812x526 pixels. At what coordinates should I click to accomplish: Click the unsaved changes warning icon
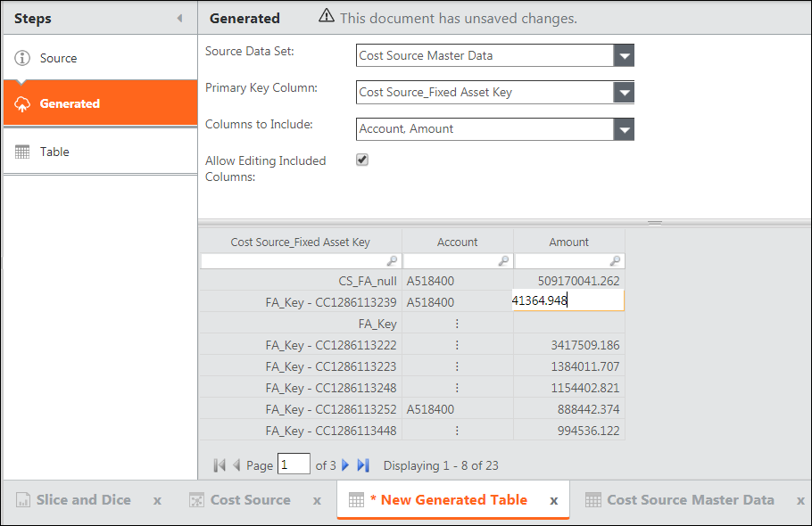(x=327, y=17)
